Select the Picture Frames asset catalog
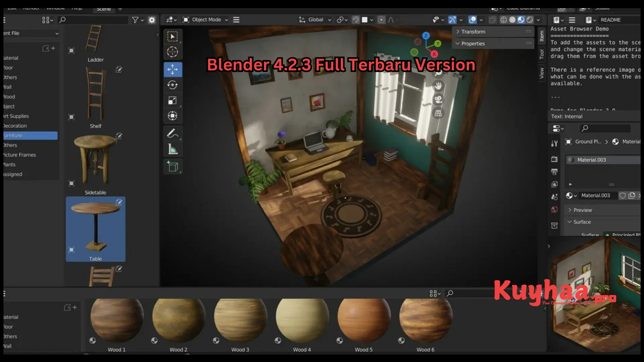Screen dimensions: 644x362 (31, 155)
